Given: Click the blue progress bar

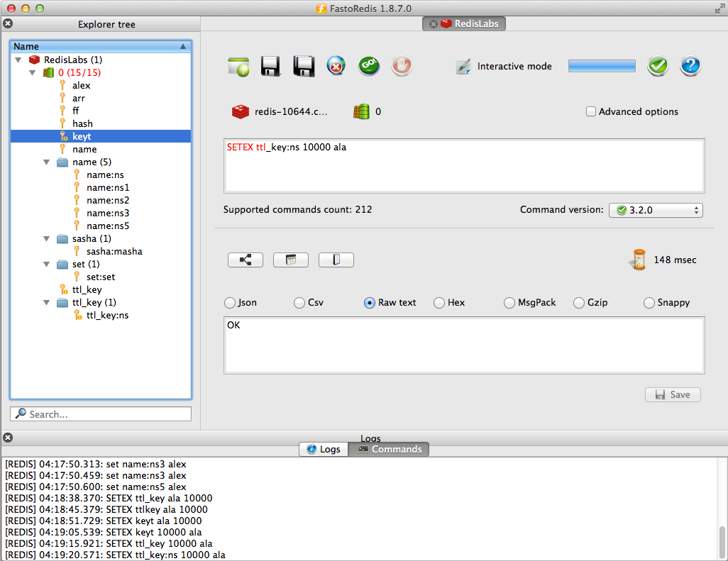Looking at the screenshot, I should pos(602,66).
